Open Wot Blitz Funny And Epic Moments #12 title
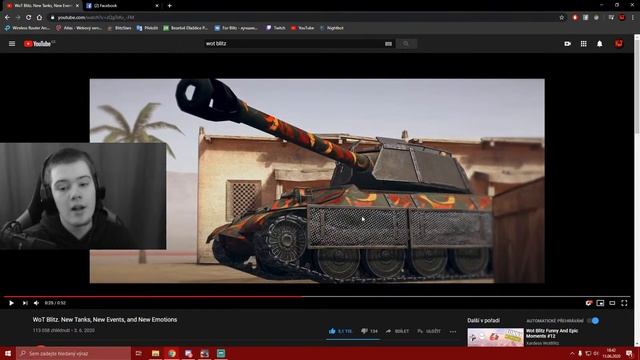 (552, 333)
